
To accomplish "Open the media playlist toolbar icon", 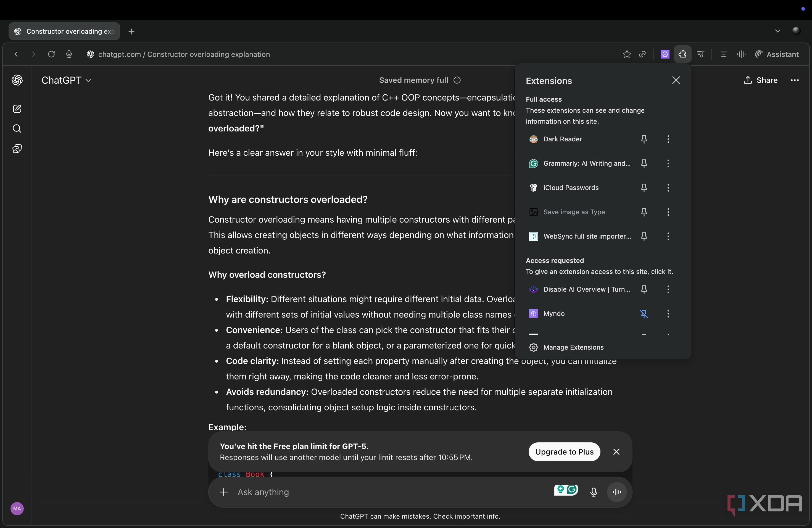I will 700,54.
